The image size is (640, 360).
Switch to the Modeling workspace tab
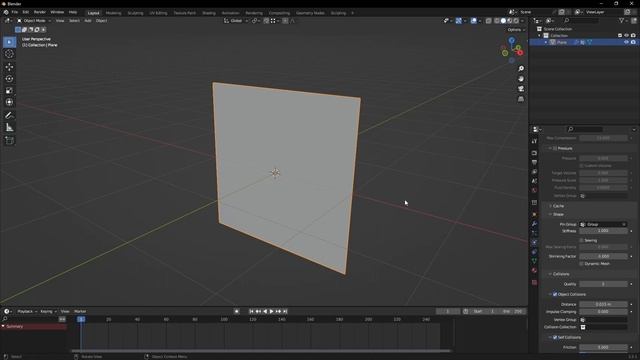pos(113,13)
